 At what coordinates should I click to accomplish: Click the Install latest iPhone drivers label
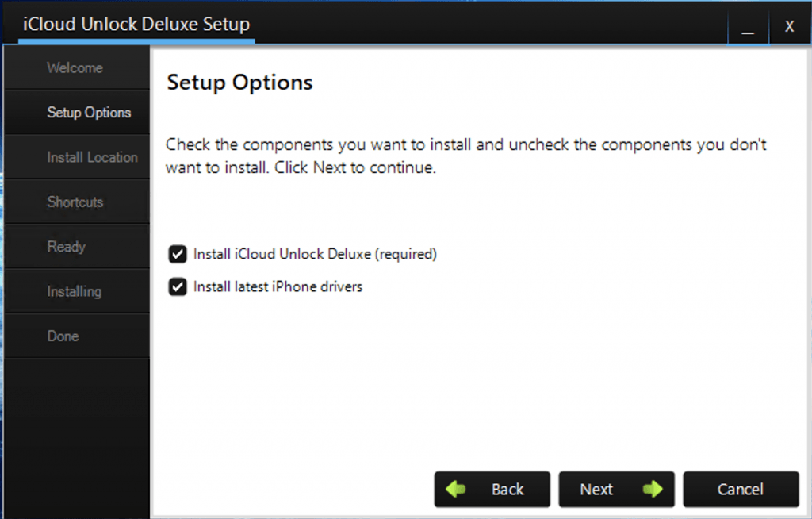(278, 286)
